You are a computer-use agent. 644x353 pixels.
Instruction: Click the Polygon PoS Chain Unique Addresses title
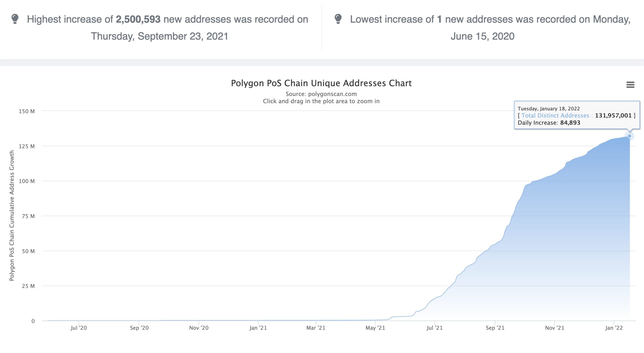pyautogui.click(x=321, y=83)
